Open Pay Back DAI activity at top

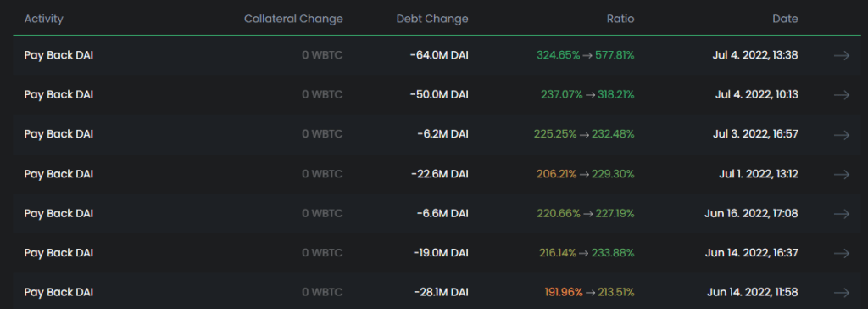click(58, 55)
